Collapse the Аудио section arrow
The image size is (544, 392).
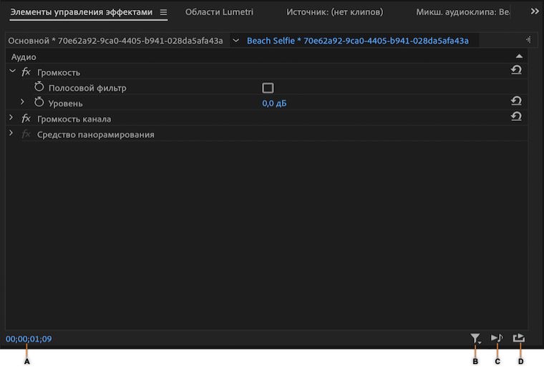pyautogui.click(x=519, y=56)
